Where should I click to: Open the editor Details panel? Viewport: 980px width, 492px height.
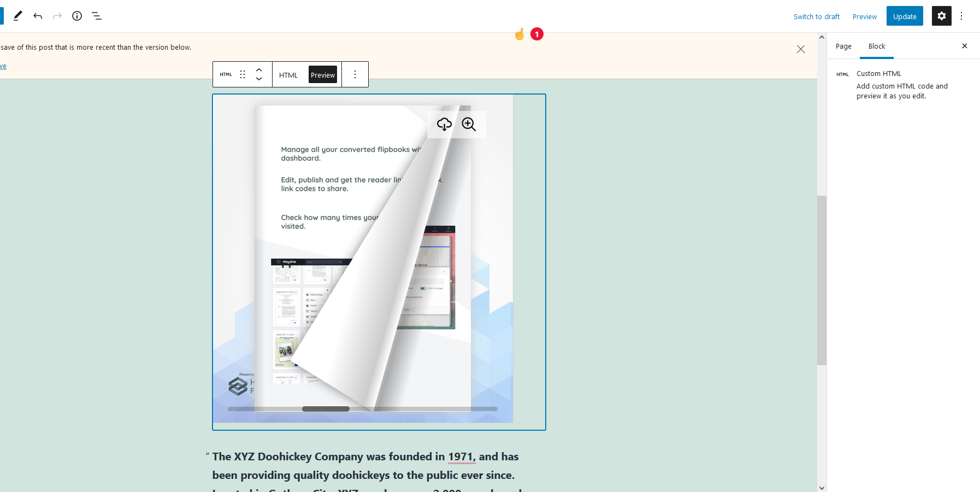click(76, 16)
